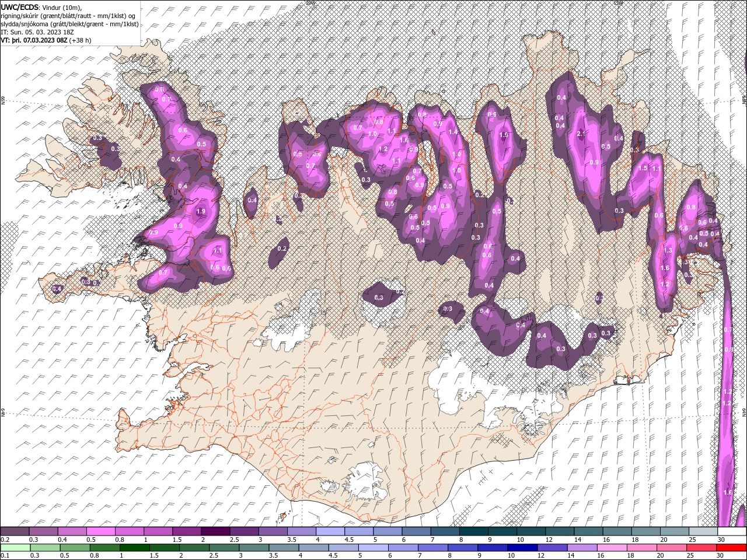Pick the bright pink snow swatch starting at 0.5

[x=100, y=531]
